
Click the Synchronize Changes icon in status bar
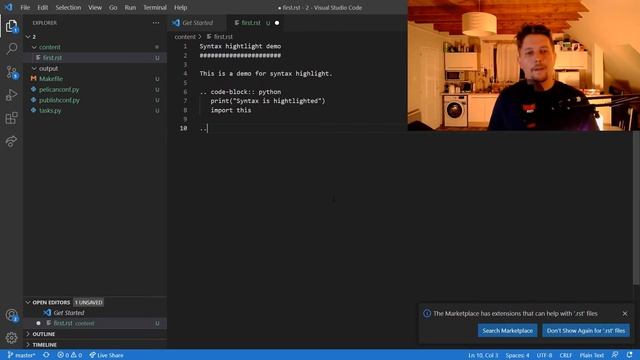click(x=46, y=355)
